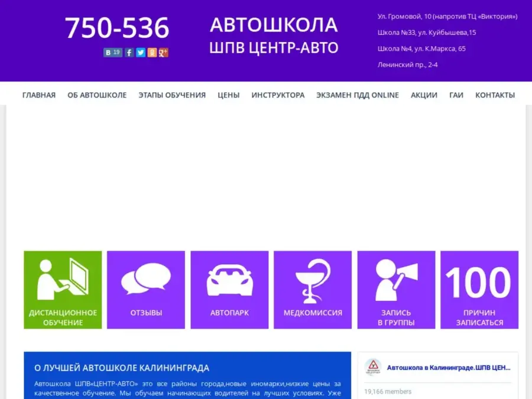Click the VK group avatar thumbnail
The image size is (532, 399).
pyautogui.click(x=373, y=368)
